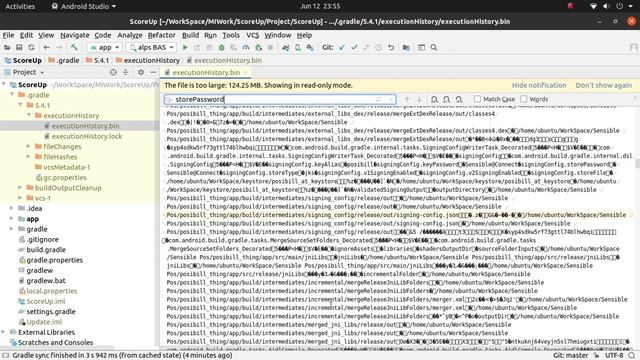640x360 pixels.
Task: Open the Build menu
Action: pos(190,35)
